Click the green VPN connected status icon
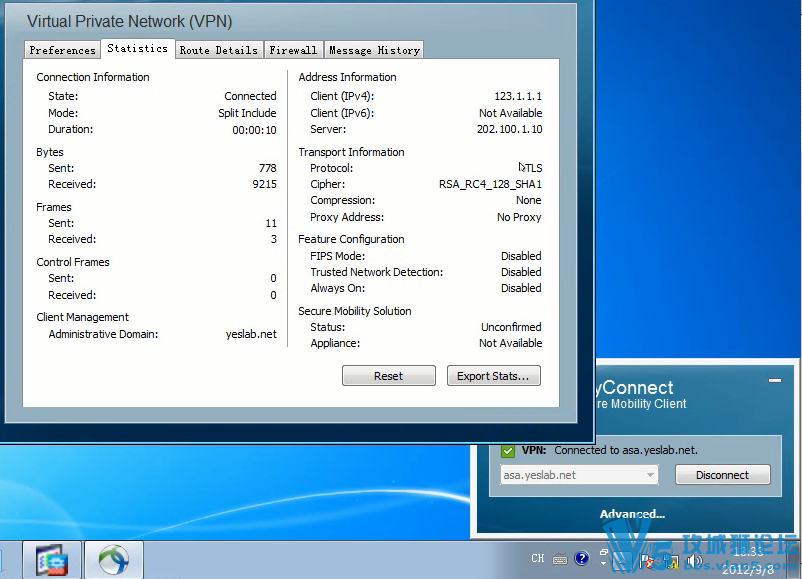This screenshot has height=579, width=802. click(x=507, y=450)
